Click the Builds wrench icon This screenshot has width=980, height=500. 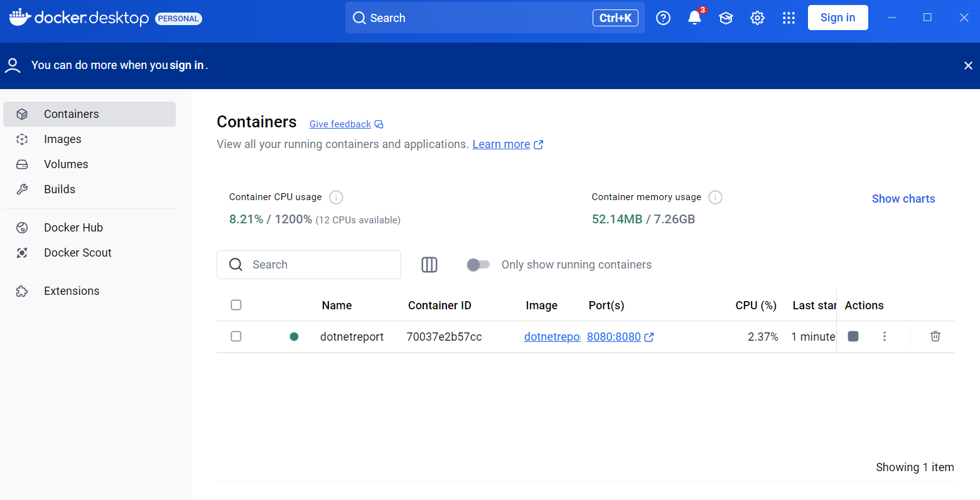coord(22,189)
